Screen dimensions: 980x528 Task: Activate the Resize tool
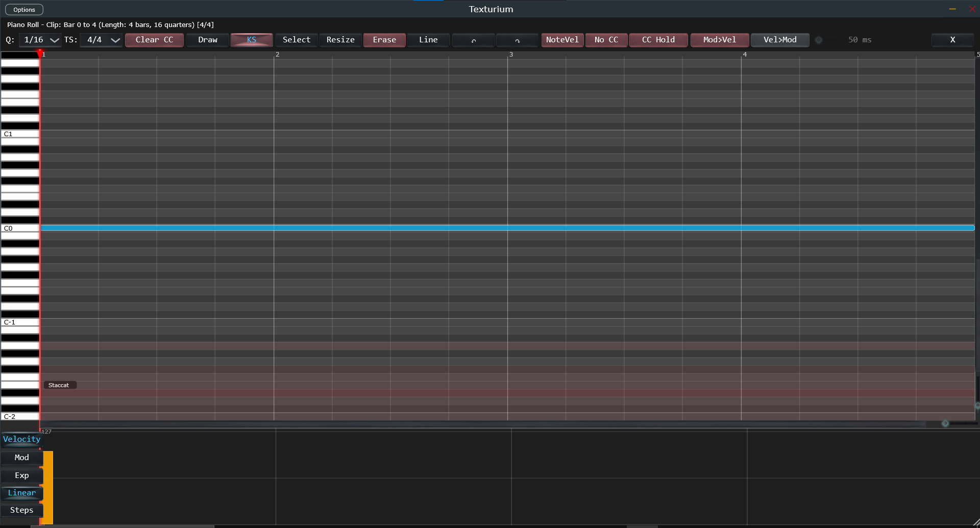(340, 40)
